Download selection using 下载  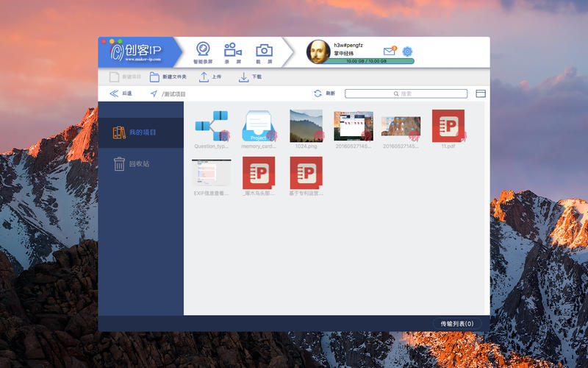250,77
